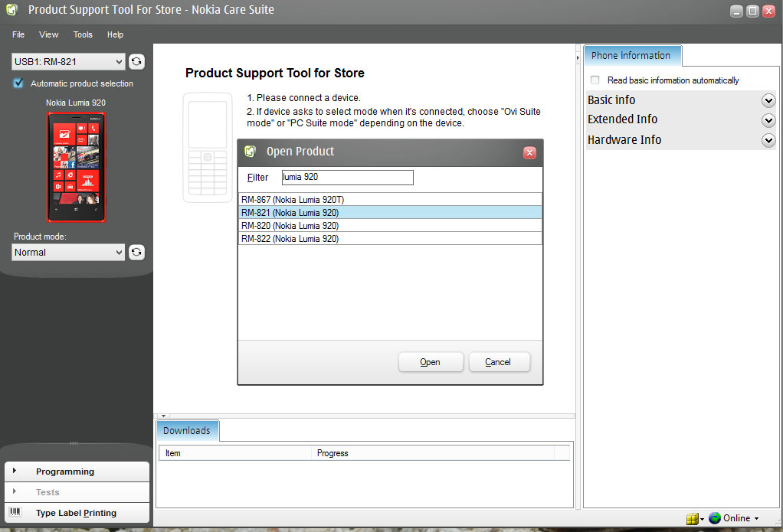Open the Product mode Normal dropdown

point(68,253)
